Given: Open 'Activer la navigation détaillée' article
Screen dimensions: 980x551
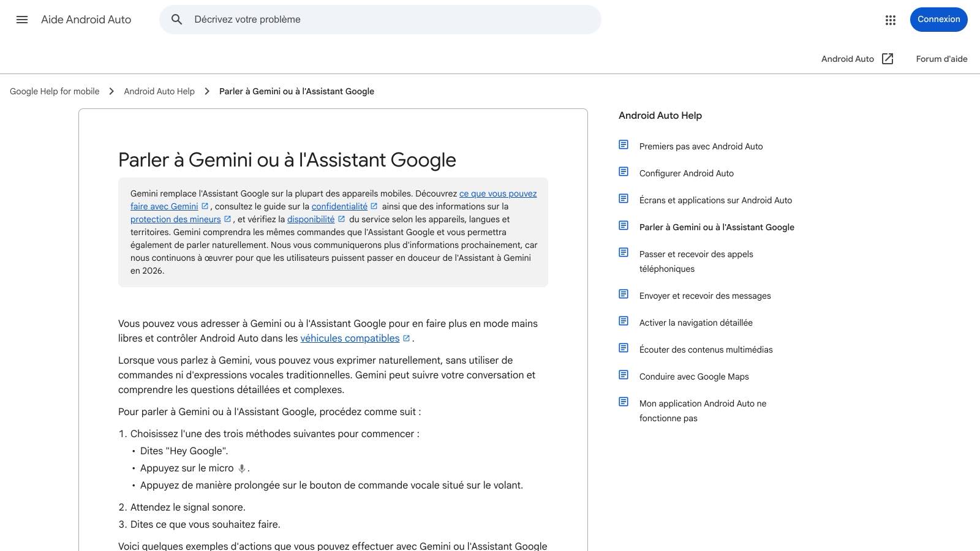Looking at the screenshot, I should (696, 323).
